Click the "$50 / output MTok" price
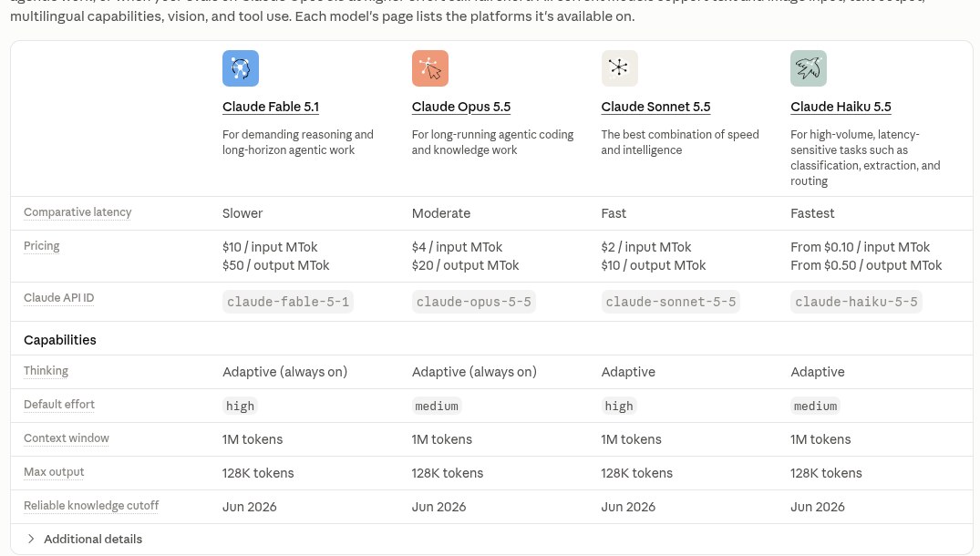This screenshot has width=980, height=556. 276,265
